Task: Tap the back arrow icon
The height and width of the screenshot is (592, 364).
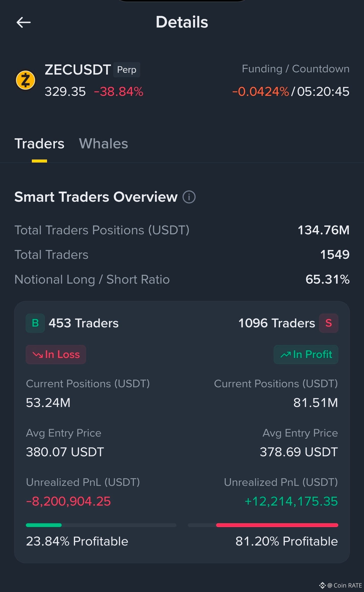Action: point(24,22)
